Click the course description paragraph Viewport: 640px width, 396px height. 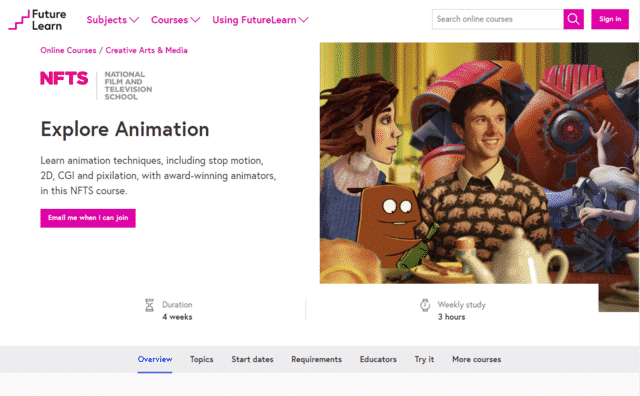click(158, 176)
